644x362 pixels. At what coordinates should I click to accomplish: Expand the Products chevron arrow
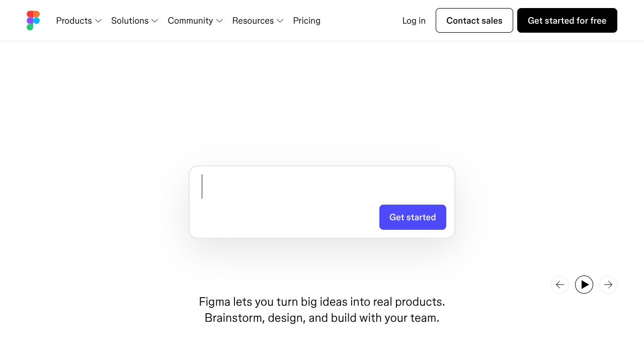(98, 21)
